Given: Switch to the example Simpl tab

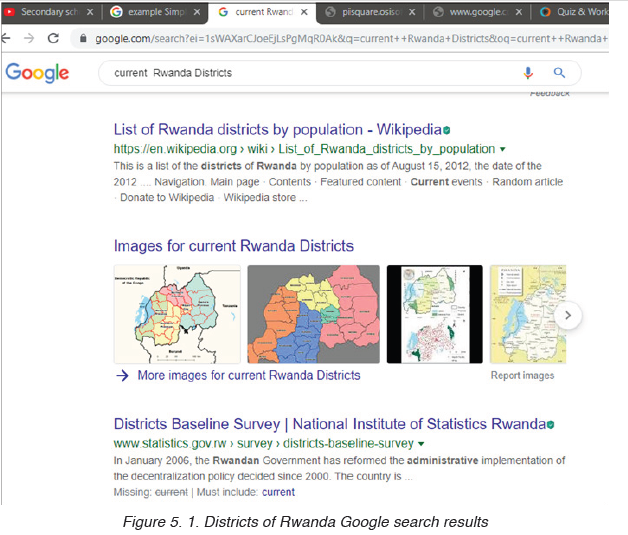Looking at the screenshot, I should (153, 12).
